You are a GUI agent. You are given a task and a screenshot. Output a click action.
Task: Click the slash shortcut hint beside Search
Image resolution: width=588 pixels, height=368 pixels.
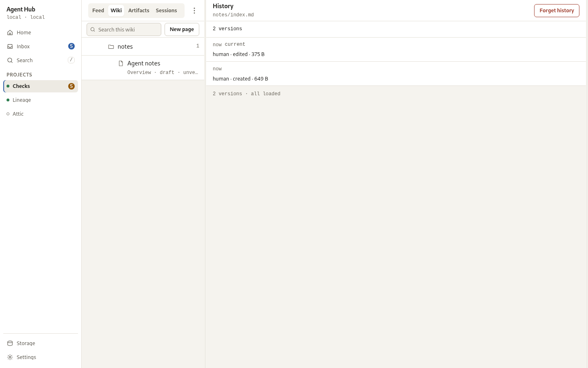[71, 60]
